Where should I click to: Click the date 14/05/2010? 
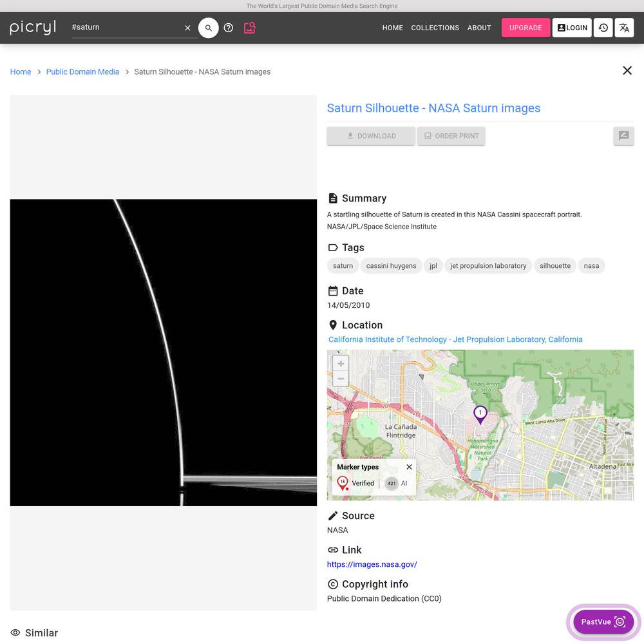pyautogui.click(x=348, y=305)
